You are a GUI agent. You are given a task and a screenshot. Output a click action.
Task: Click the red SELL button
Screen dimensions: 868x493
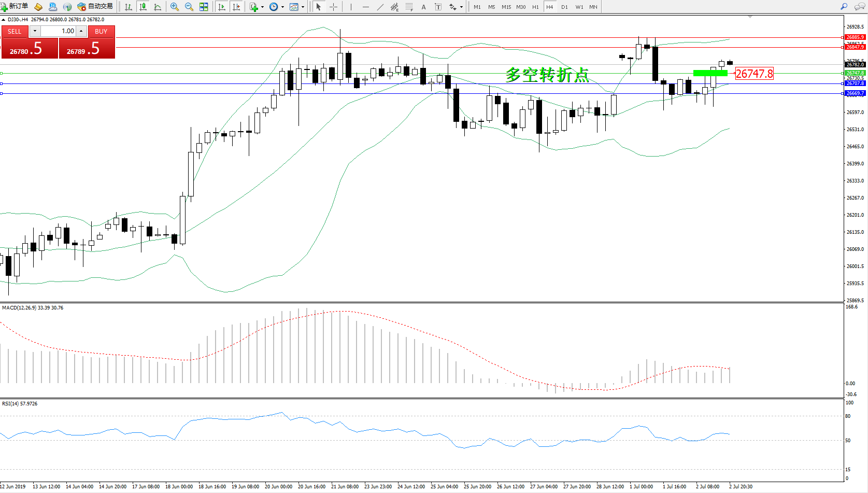coord(15,32)
